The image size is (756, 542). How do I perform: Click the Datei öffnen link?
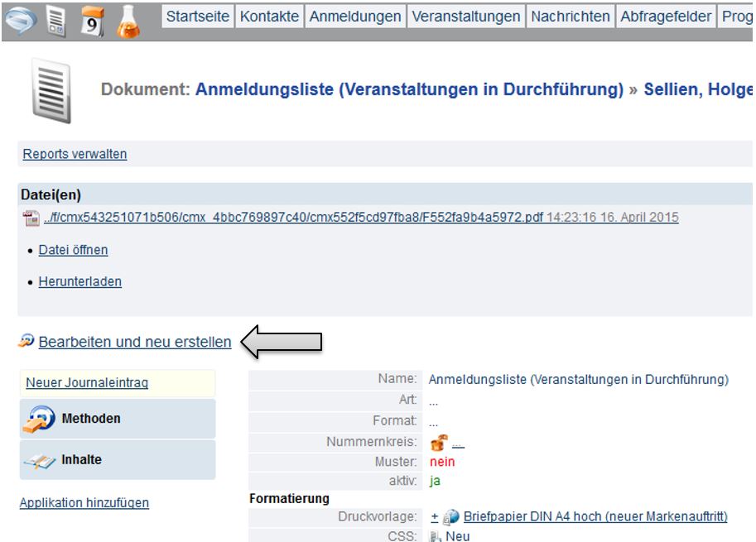[x=73, y=250]
